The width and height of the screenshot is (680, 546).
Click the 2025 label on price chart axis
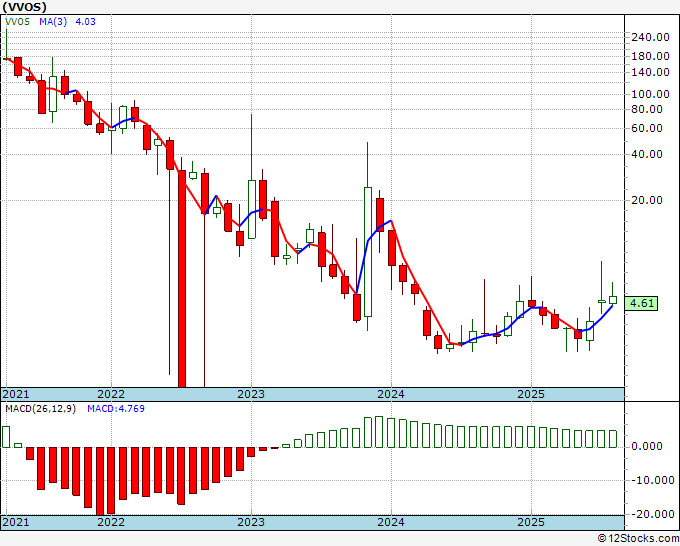coord(531,394)
